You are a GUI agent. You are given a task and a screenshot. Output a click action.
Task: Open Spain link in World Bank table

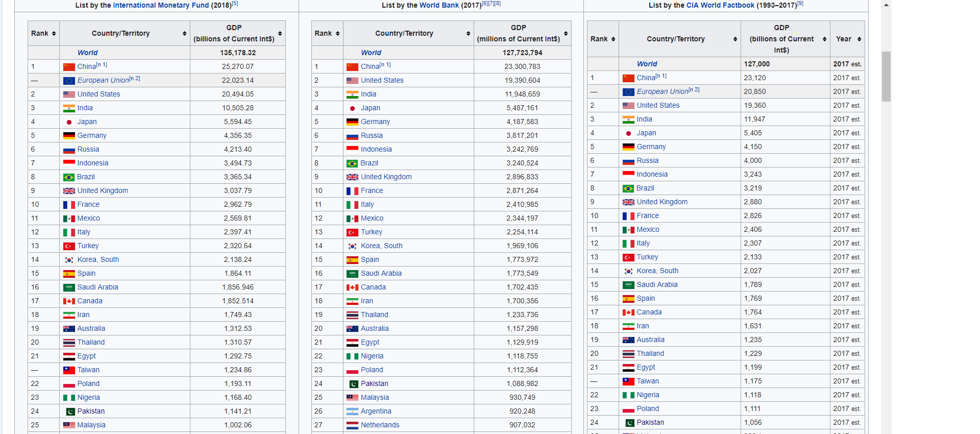[x=370, y=259]
